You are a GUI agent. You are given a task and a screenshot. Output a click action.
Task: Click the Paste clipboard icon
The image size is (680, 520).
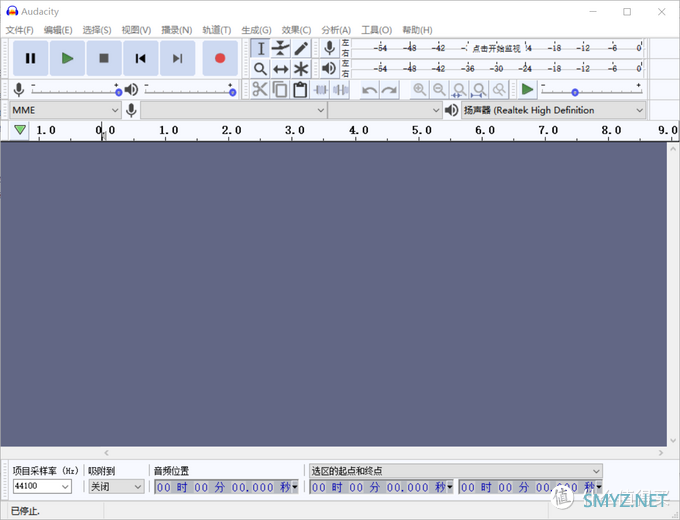pyautogui.click(x=300, y=90)
